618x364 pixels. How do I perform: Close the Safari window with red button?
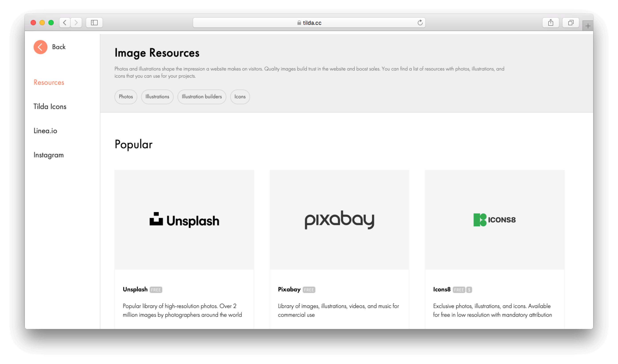coord(33,23)
